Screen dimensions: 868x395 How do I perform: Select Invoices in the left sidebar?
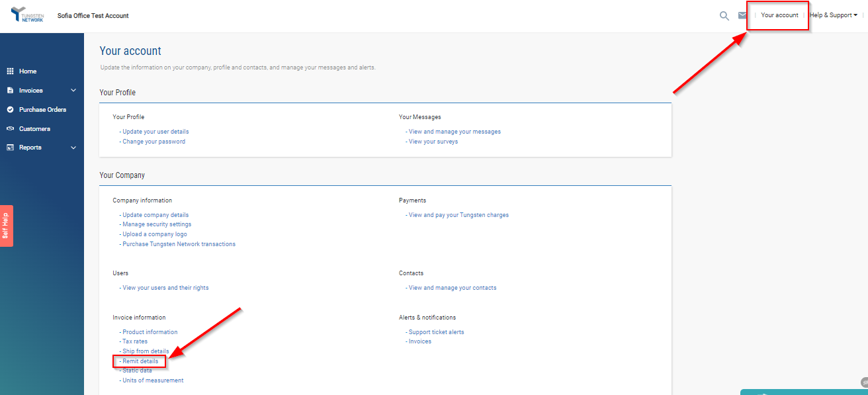[x=30, y=90]
